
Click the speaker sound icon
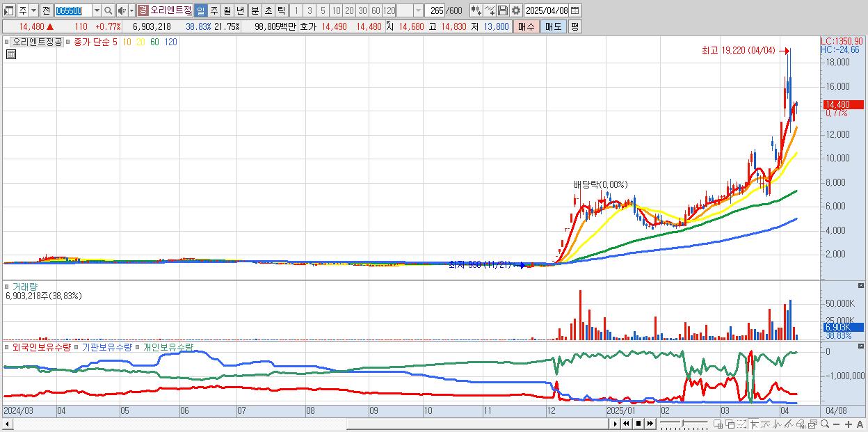point(122,10)
